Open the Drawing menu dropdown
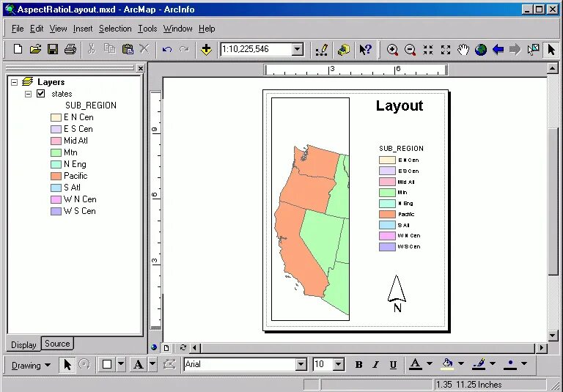 pos(31,366)
